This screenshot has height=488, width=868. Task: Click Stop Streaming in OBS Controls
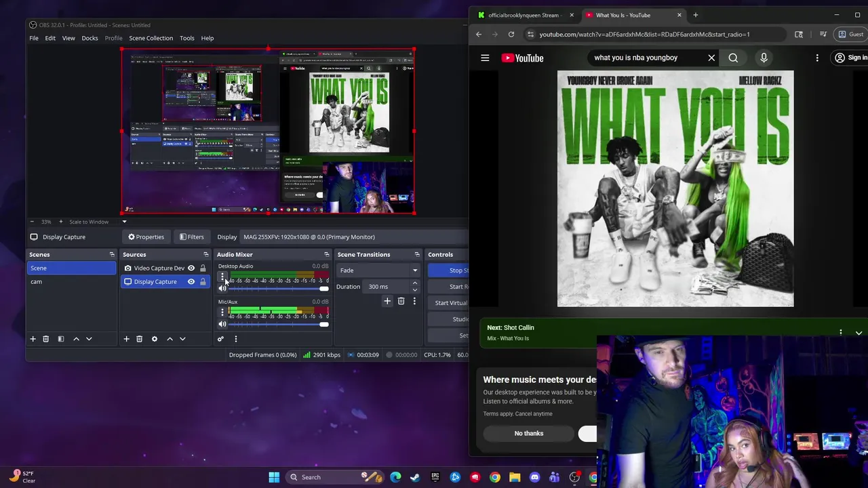448,270
